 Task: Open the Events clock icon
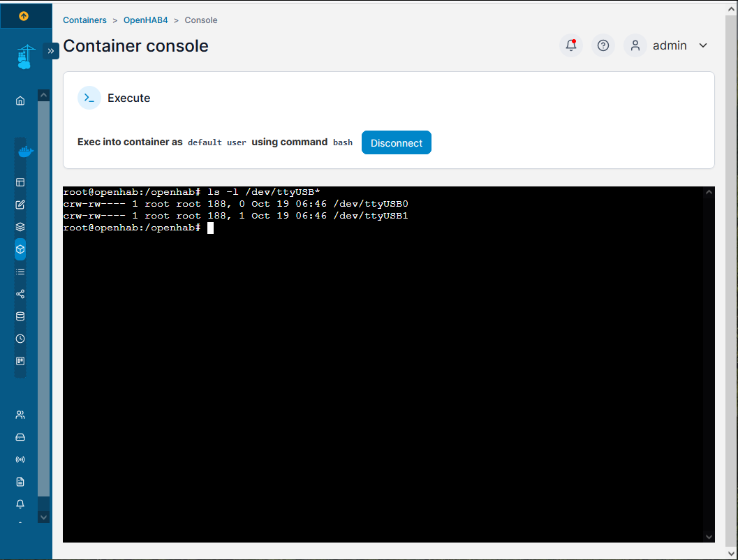click(x=20, y=339)
